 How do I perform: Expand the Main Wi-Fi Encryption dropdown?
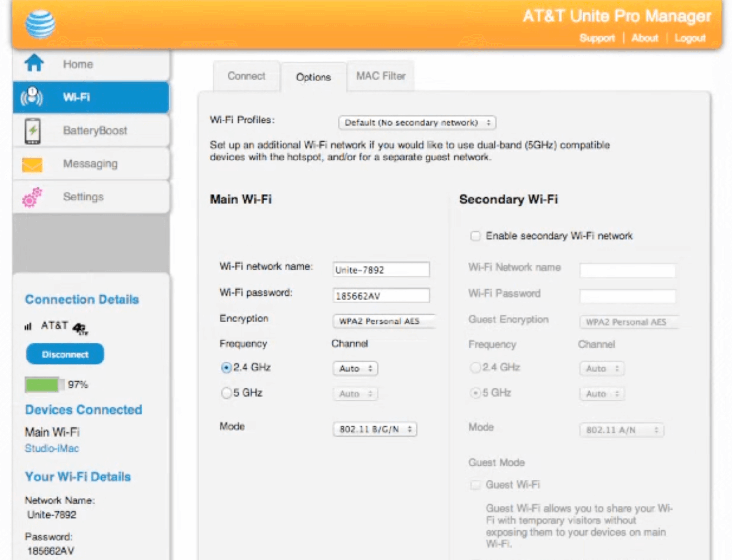383,321
